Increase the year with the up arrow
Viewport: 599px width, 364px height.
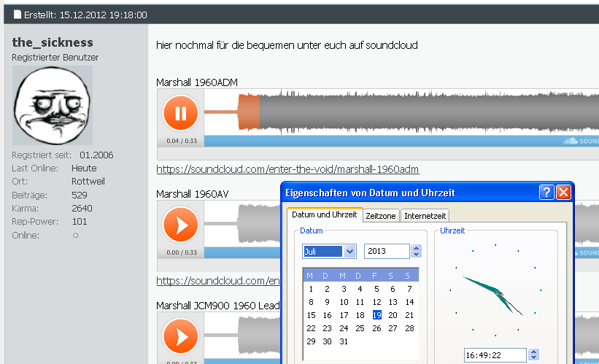click(x=417, y=247)
